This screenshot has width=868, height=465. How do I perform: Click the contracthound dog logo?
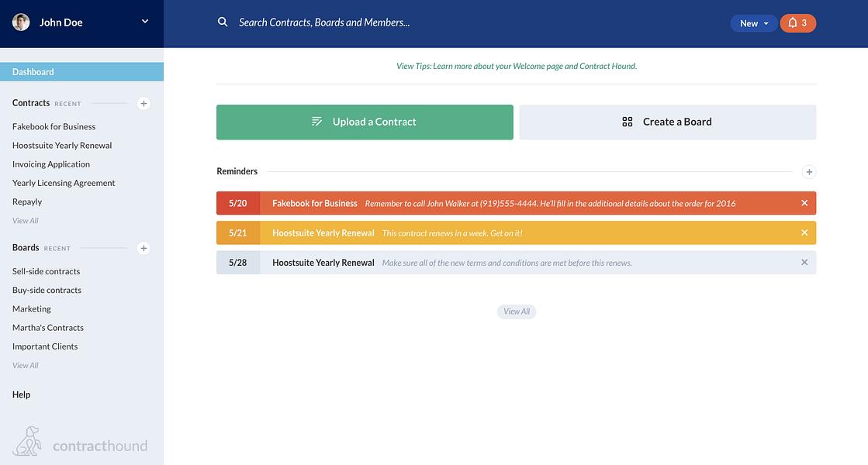[x=28, y=441]
